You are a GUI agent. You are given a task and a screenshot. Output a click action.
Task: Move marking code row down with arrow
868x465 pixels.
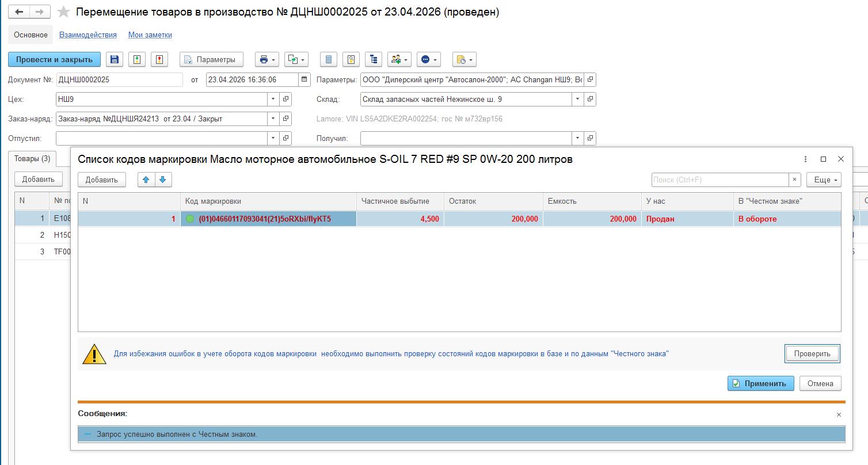(x=163, y=180)
